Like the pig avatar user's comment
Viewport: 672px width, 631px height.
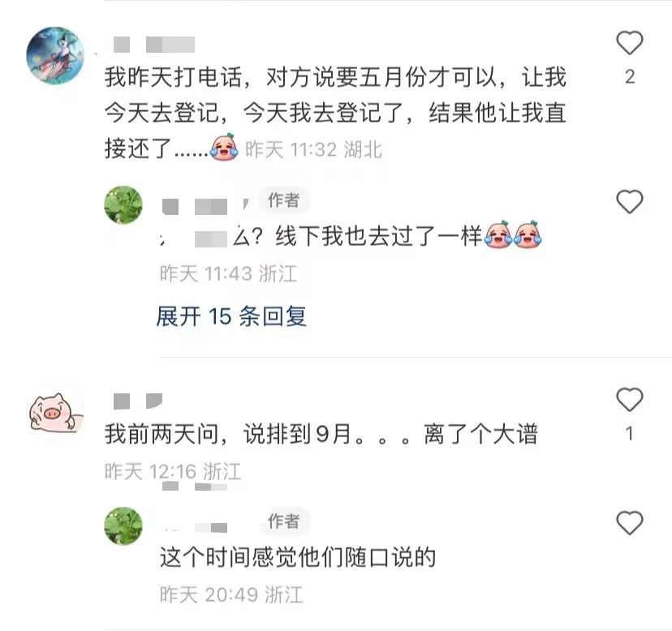(x=630, y=399)
